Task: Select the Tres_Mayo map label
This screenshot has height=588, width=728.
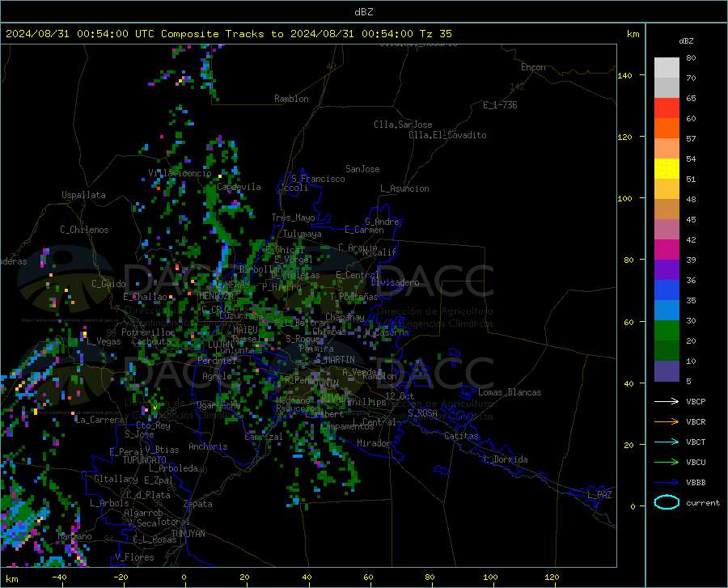Action: pos(293,218)
